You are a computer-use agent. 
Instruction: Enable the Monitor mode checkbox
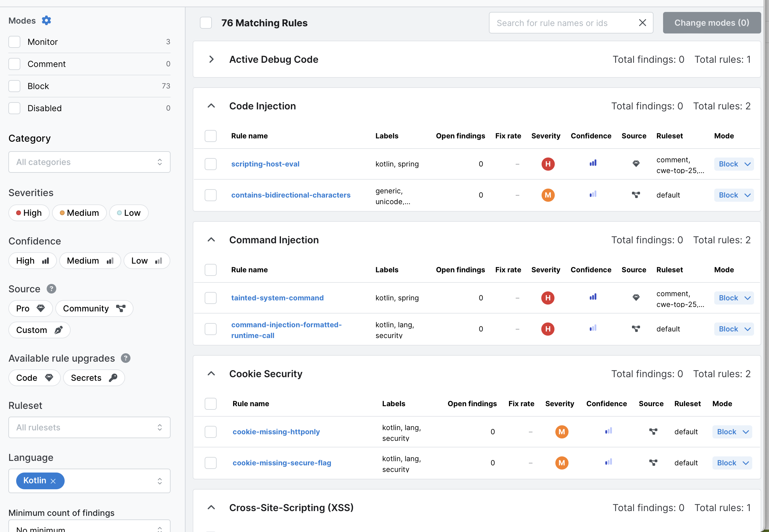pyautogui.click(x=14, y=42)
